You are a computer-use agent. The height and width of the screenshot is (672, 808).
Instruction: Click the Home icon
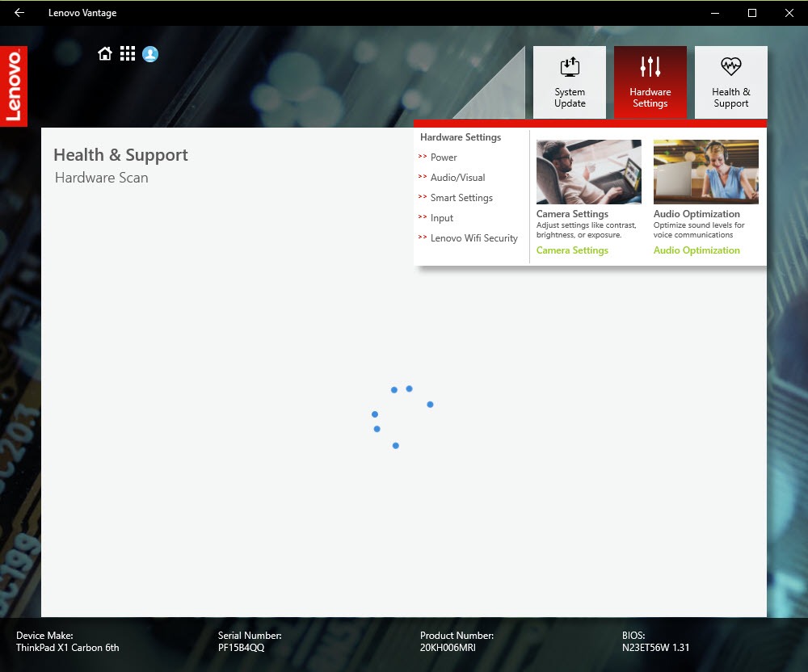coord(105,54)
